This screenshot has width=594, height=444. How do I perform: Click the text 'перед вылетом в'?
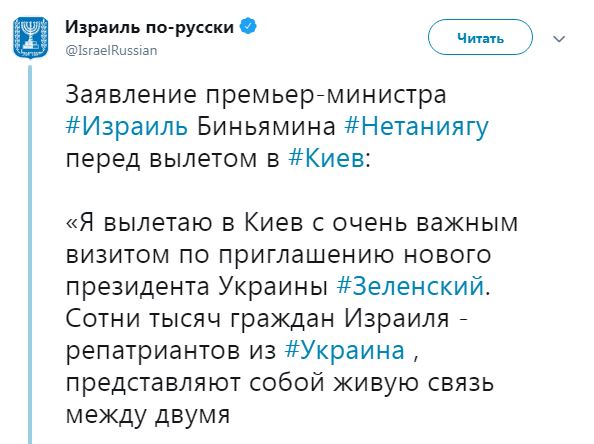[x=172, y=159]
